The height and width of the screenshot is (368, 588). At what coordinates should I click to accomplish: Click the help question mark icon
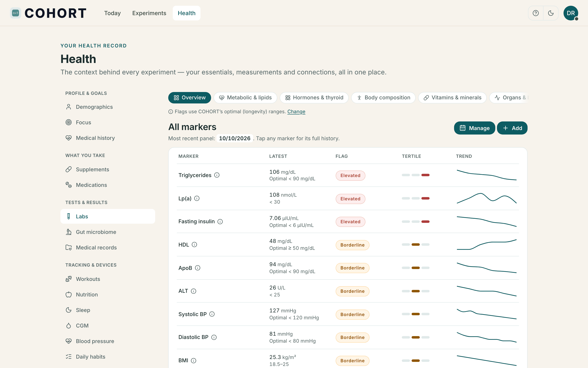pos(536,13)
